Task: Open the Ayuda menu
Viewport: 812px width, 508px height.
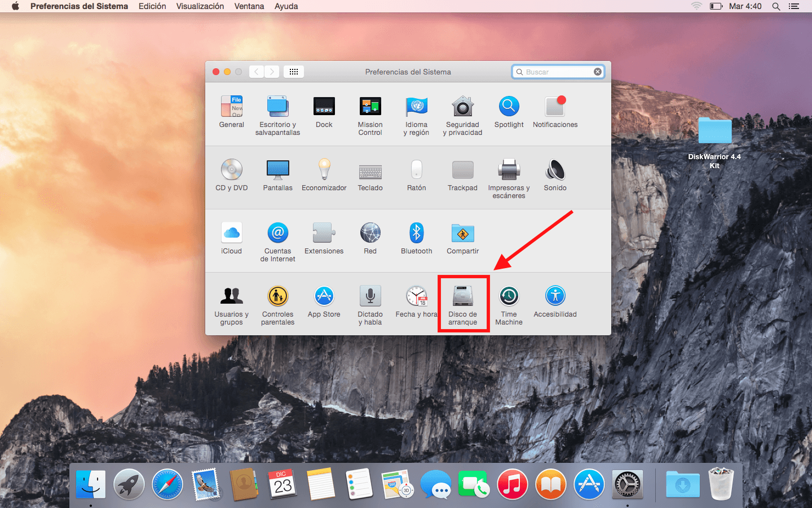Action: 286,6
